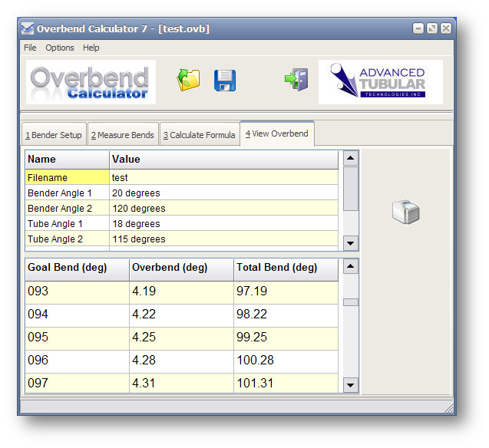Select the Tube Angle 2 cell
The width and height of the screenshot is (489, 448).
pos(67,239)
